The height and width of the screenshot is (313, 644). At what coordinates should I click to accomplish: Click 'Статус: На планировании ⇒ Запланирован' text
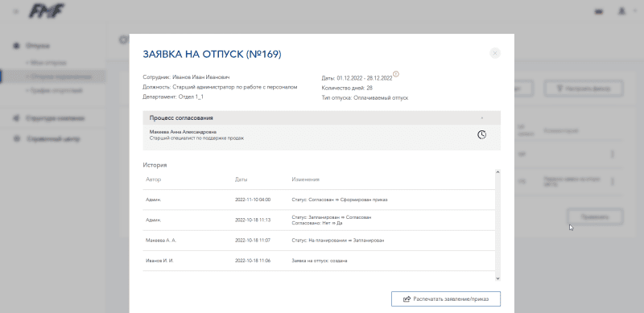click(338, 241)
